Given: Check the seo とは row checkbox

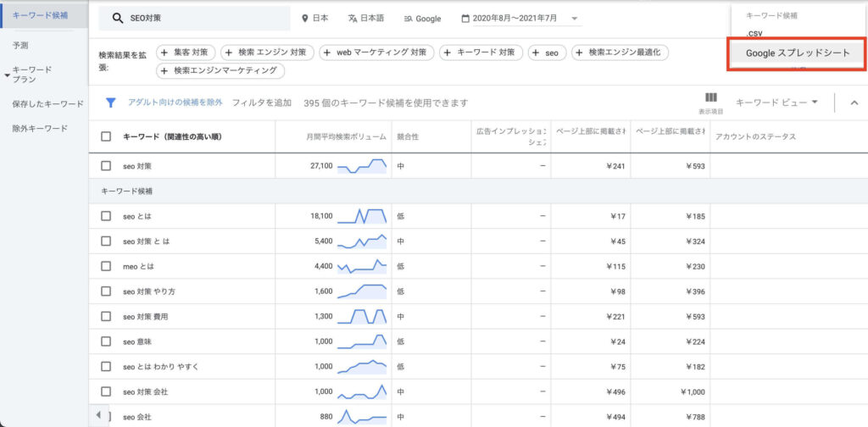Looking at the screenshot, I should tap(106, 216).
